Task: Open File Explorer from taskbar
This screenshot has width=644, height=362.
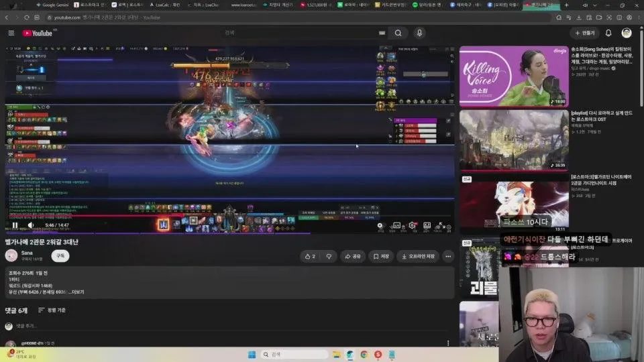Action: pyautogui.click(x=336, y=355)
